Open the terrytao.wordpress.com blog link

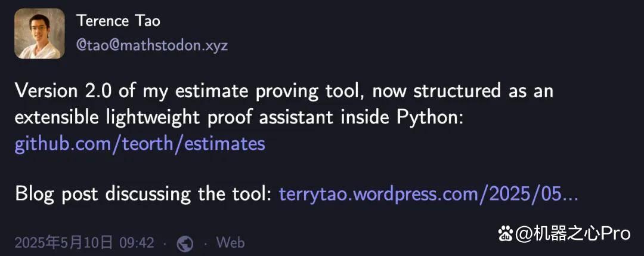point(428,193)
